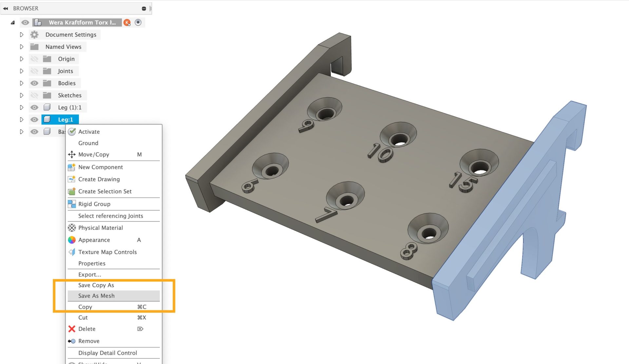
Task: Click the Appearance color wheel icon
Action: [x=72, y=240]
